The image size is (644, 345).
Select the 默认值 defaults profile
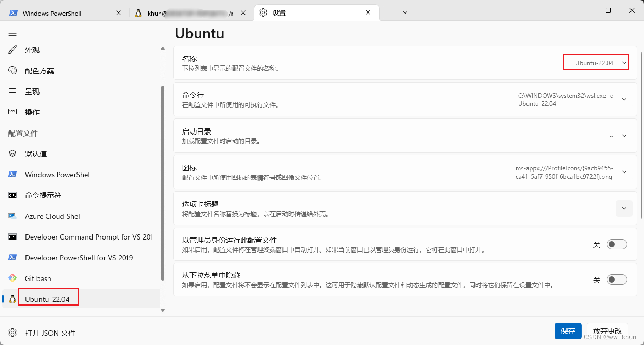36,154
